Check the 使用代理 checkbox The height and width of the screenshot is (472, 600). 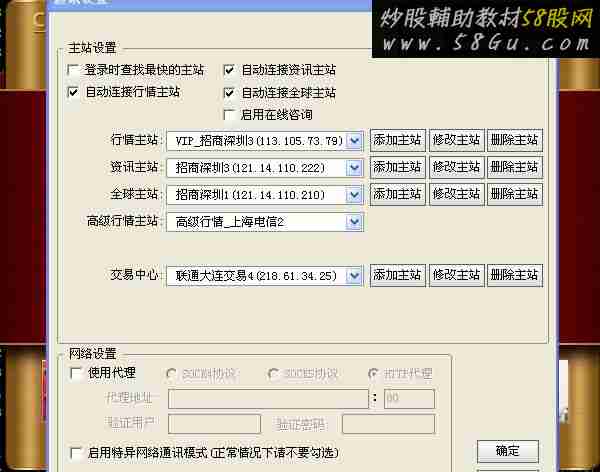click(76, 373)
